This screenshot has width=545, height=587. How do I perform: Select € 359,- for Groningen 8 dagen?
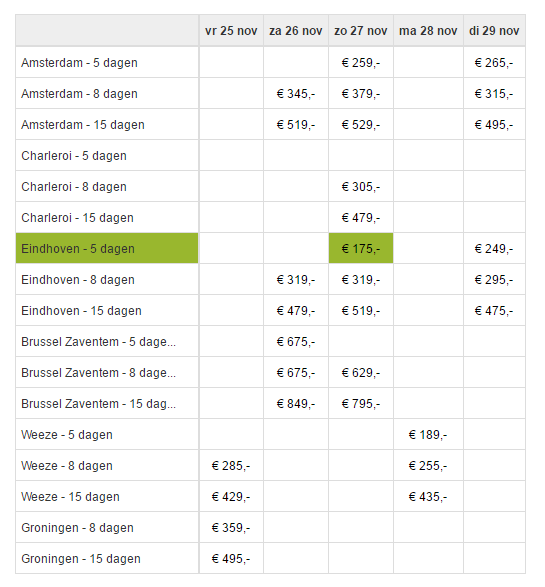[231, 528]
